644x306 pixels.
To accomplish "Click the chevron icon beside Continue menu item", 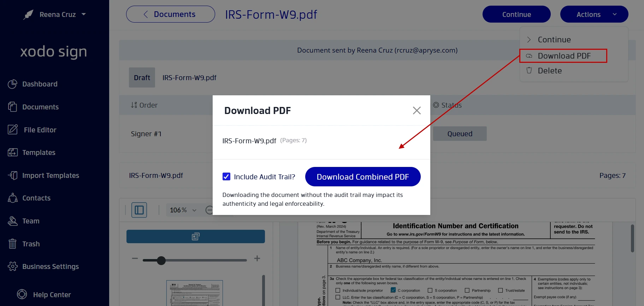I will [x=529, y=40].
